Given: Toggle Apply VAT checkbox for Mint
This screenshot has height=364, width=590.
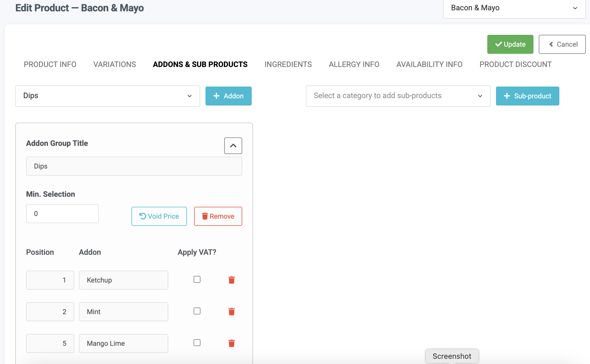Looking at the screenshot, I should coord(197,311).
